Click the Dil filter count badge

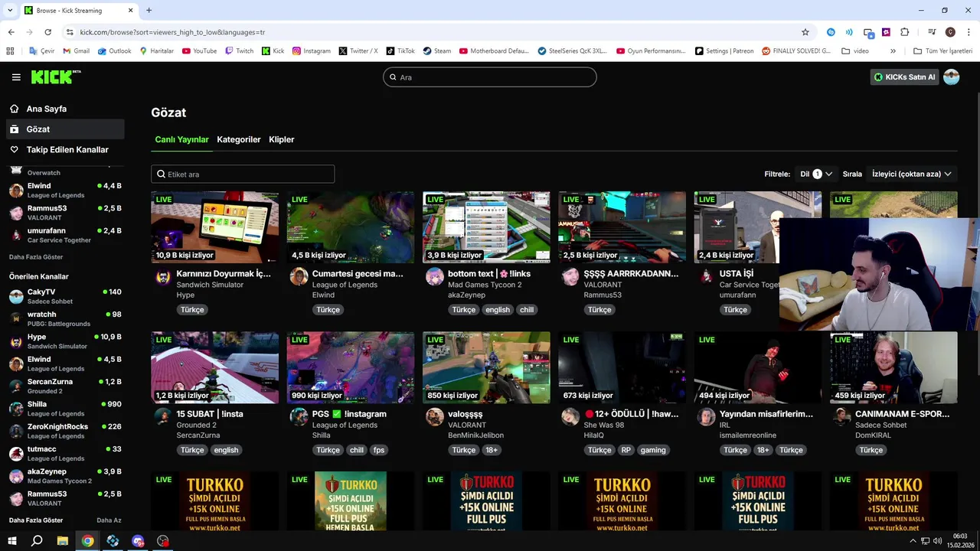point(817,174)
